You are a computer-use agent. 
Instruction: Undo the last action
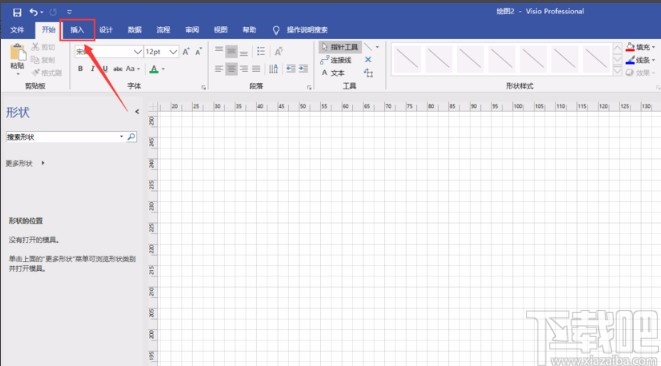[x=33, y=12]
